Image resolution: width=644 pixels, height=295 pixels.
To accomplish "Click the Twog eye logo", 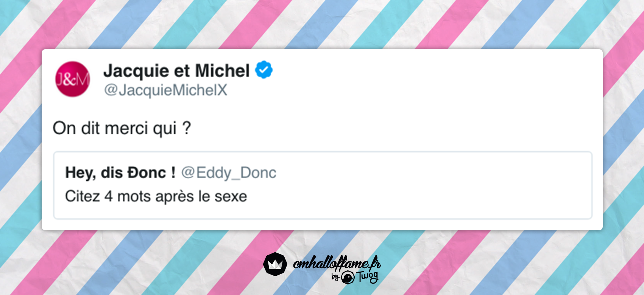I will click(x=347, y=278).
